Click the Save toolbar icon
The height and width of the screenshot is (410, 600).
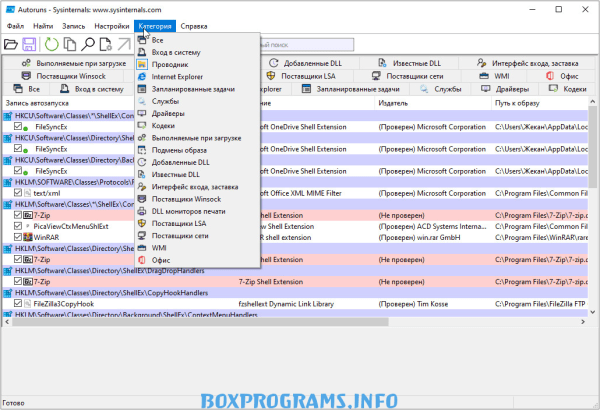29,44
